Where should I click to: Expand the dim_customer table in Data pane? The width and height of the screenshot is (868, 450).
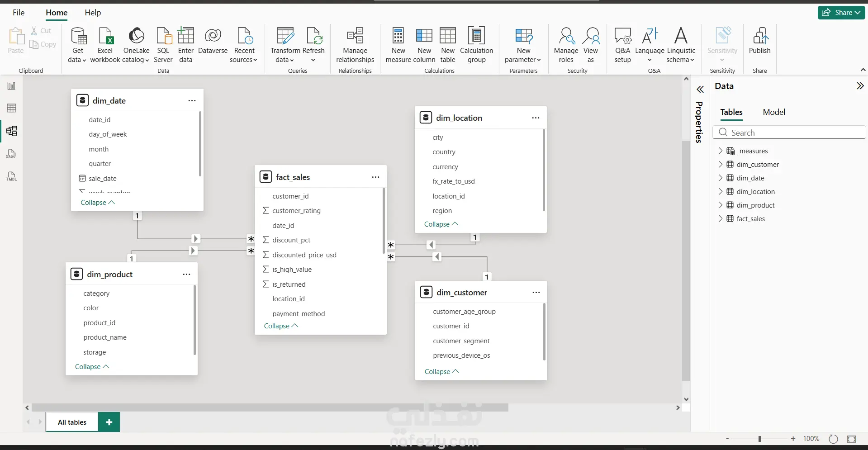tap(721, 164)
